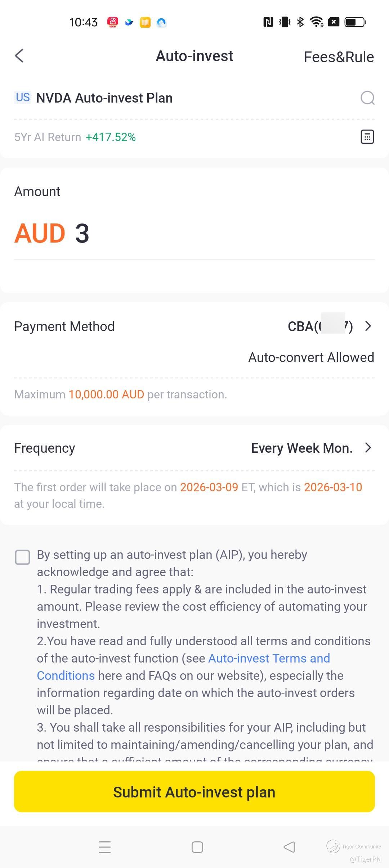Submit Auto-invest plan
This screenshot has width=389, height=868.
[194, 791]
